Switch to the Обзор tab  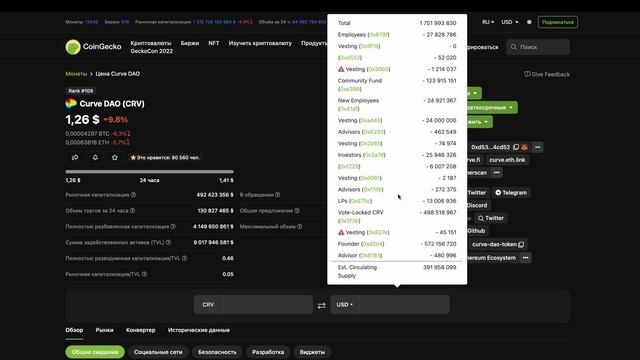(x=74, y=330)
